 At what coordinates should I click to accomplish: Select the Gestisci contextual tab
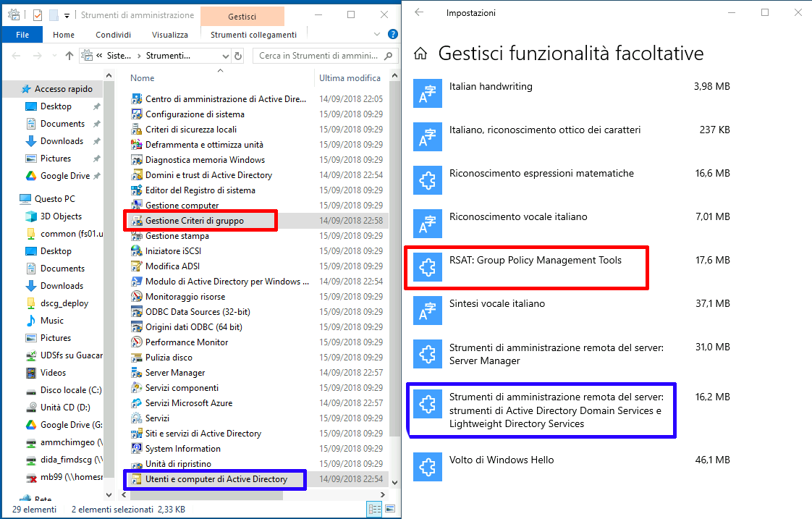pyautogui.click(x=242, y=17)
